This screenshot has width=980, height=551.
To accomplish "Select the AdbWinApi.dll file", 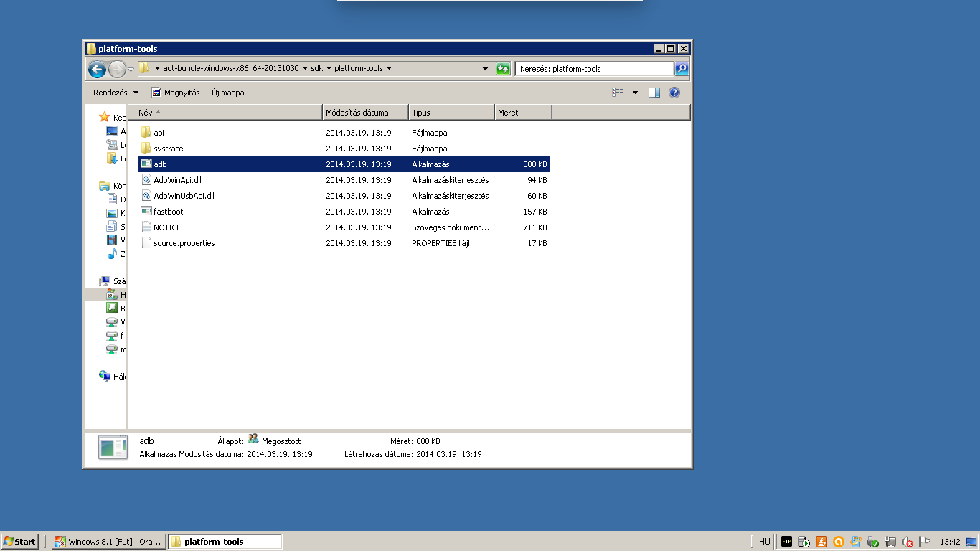I will (x=177, y=180).
